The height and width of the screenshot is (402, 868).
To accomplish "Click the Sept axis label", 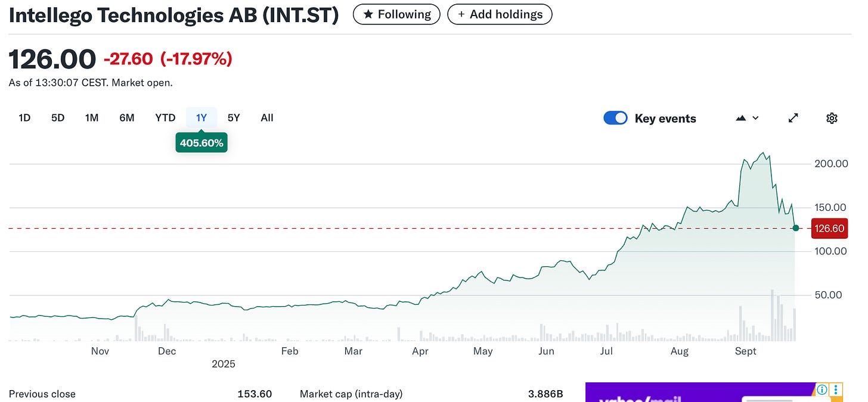I will [x=745, y=351].
